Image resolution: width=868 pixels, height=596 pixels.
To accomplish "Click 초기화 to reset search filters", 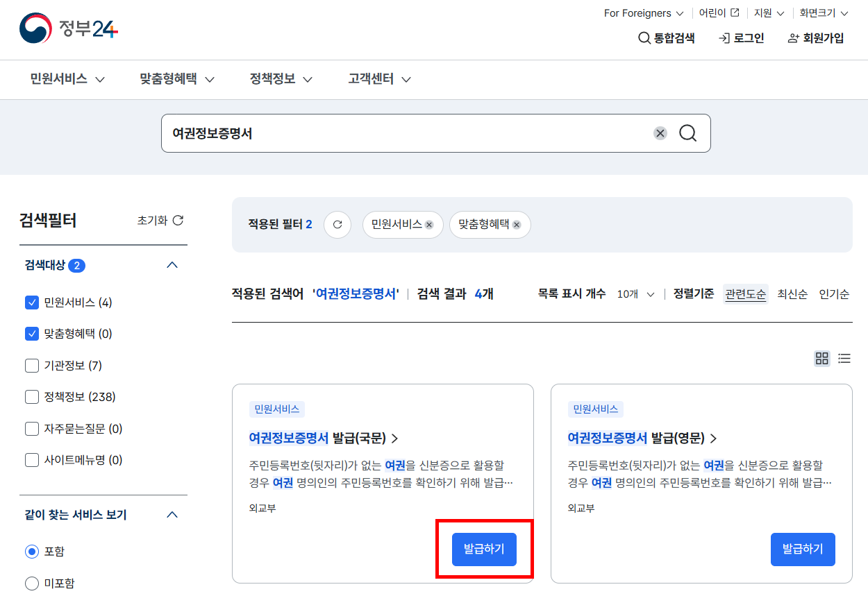I will [x=160, y=221].
